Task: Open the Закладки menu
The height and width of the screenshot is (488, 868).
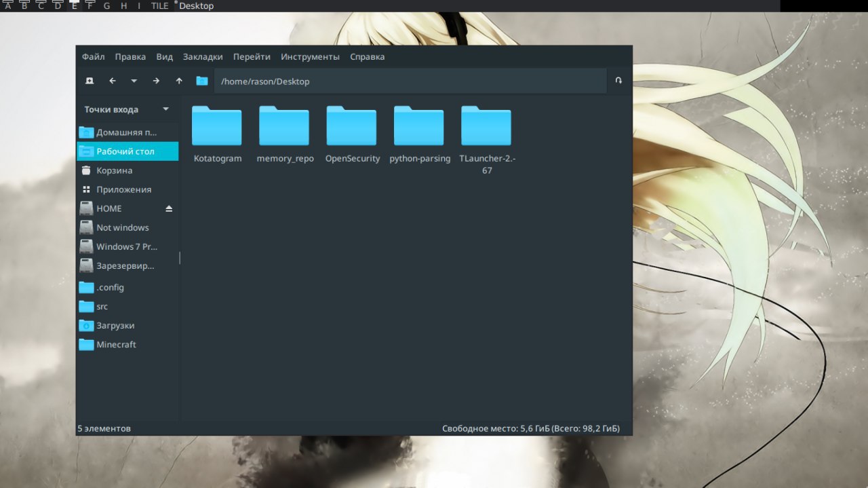Action: click(203, 57)
